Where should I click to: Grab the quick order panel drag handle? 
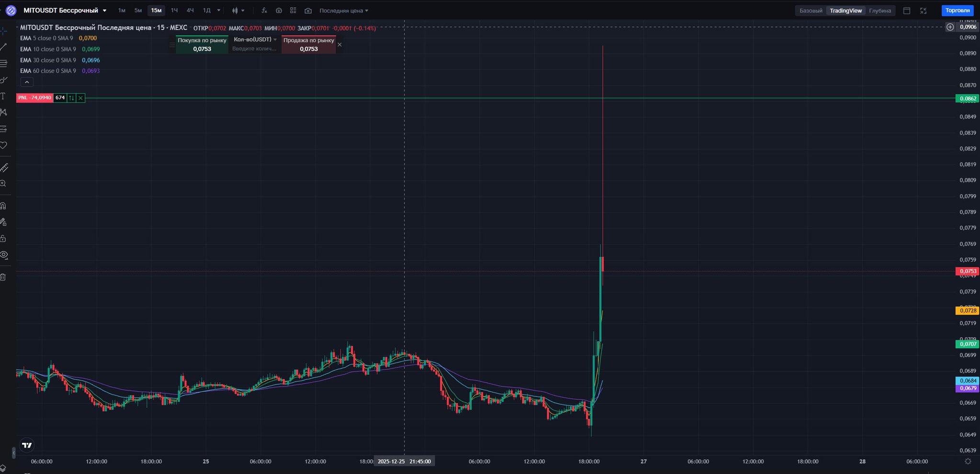[172, 44]
